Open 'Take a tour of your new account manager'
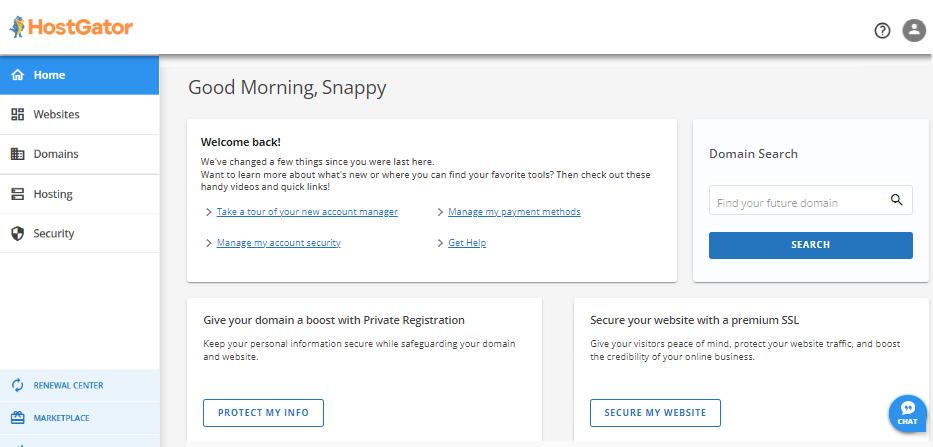This screenshot has height=447, width=933. (307, 211)
